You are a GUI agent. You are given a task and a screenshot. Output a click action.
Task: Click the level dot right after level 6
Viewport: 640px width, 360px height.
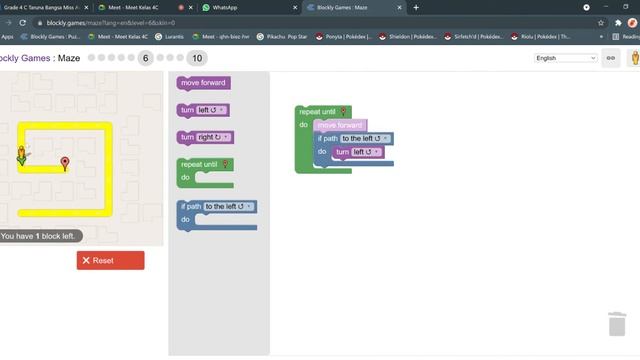pos(160,58)
